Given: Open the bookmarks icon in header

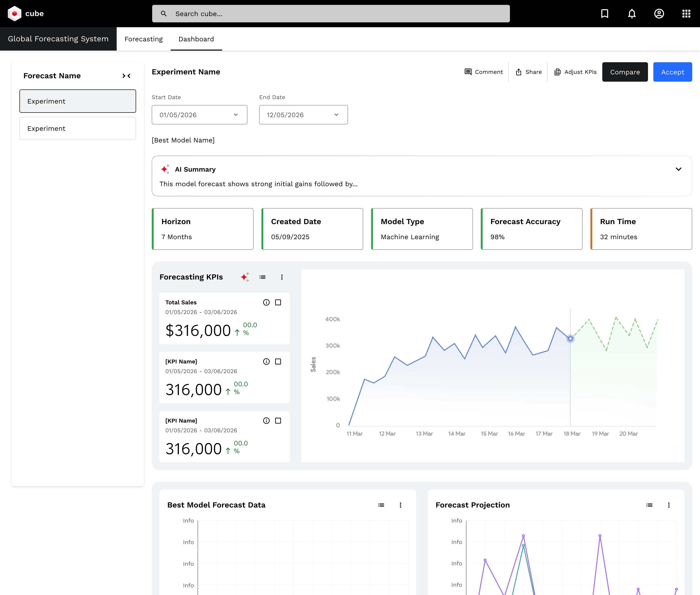Looking at the screenshot, I should pyautogui.click(x=604, y=14).
